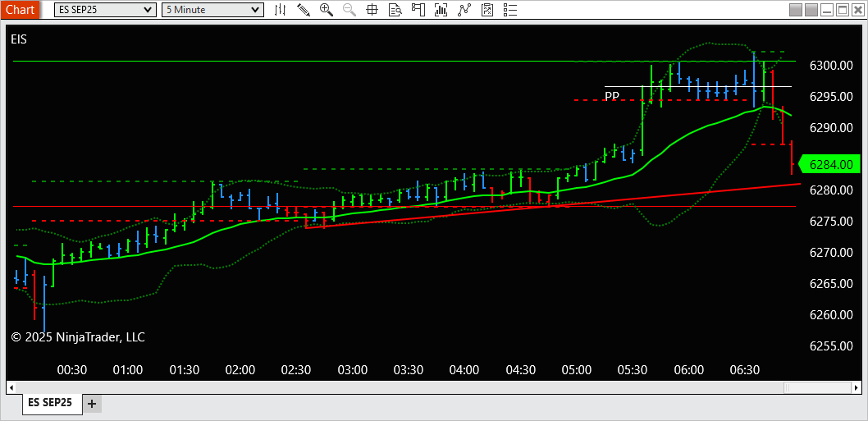This screenshot has height=421, width=868.
Task: Click the 6265.00 price axis label
Action: pyautogui.click(x=831, y=284)
